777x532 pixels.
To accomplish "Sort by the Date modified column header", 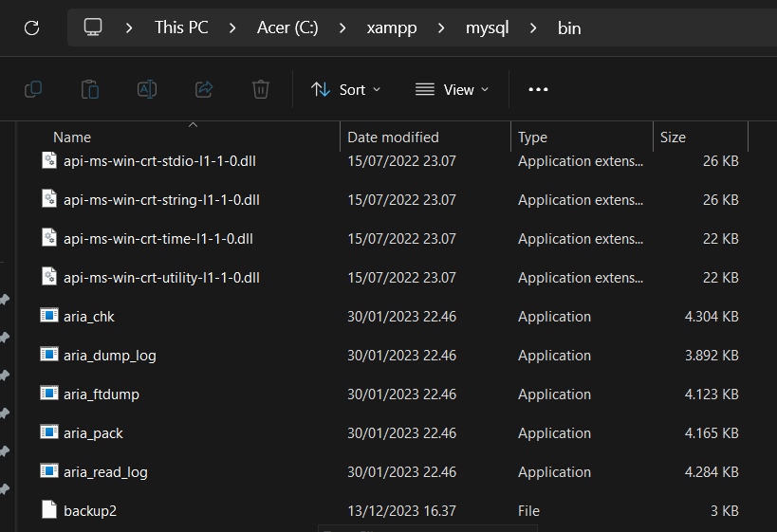I will pyautogui.click(x=393, y=138).
